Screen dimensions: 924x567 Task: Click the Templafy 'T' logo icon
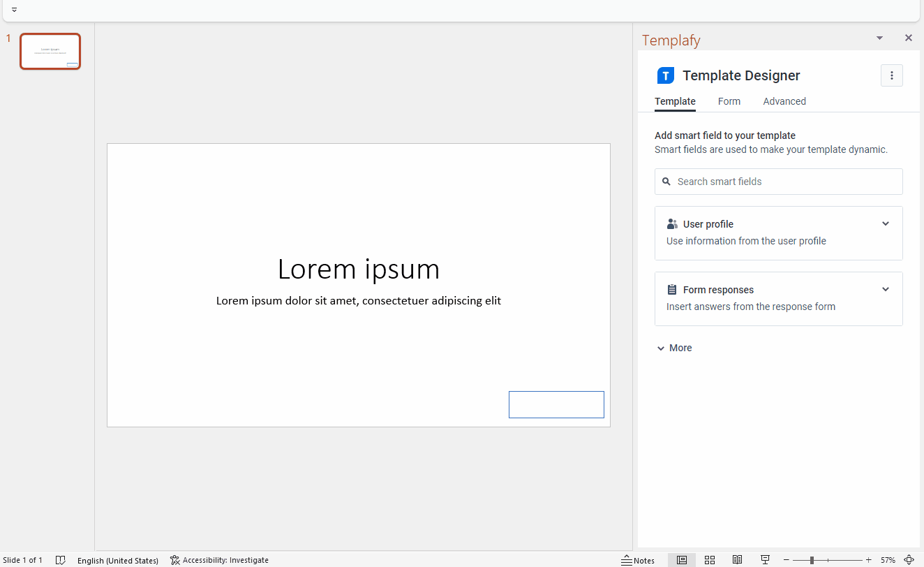(665, 75)
